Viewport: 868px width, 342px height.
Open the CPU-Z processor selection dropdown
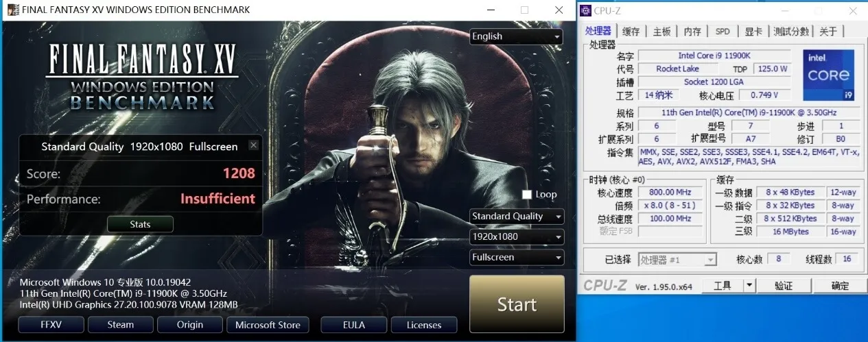pos(677,260)
